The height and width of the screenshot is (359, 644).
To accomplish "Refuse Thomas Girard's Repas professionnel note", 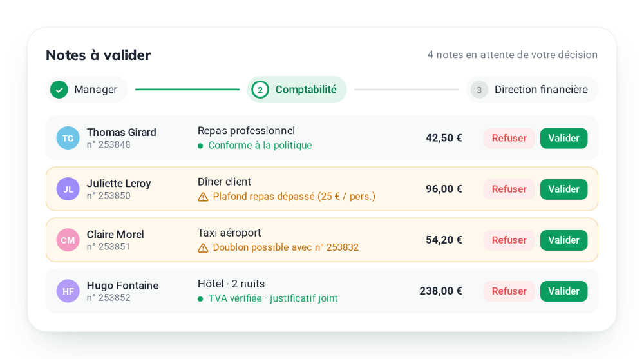I will tap(509, 138).
